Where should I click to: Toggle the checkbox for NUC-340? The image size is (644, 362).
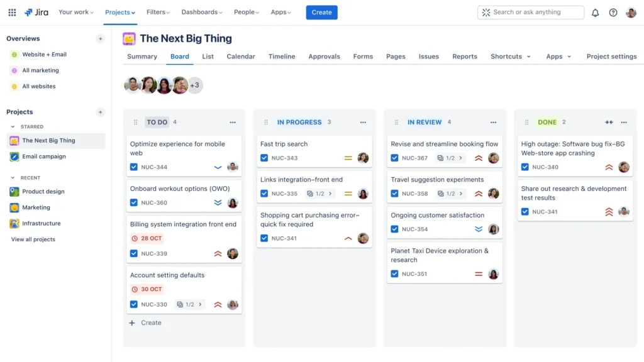point(525,167)
